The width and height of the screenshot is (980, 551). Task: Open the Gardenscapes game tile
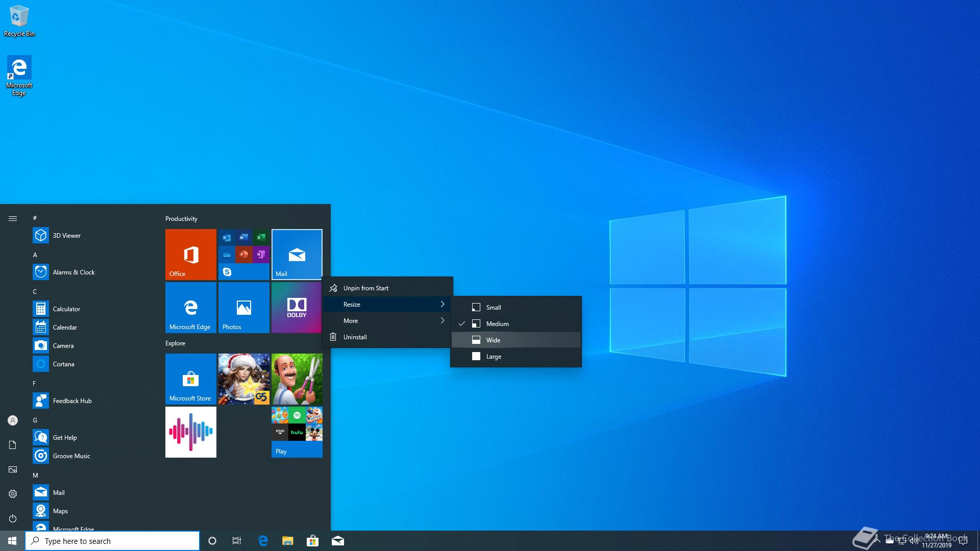[297, 379]
